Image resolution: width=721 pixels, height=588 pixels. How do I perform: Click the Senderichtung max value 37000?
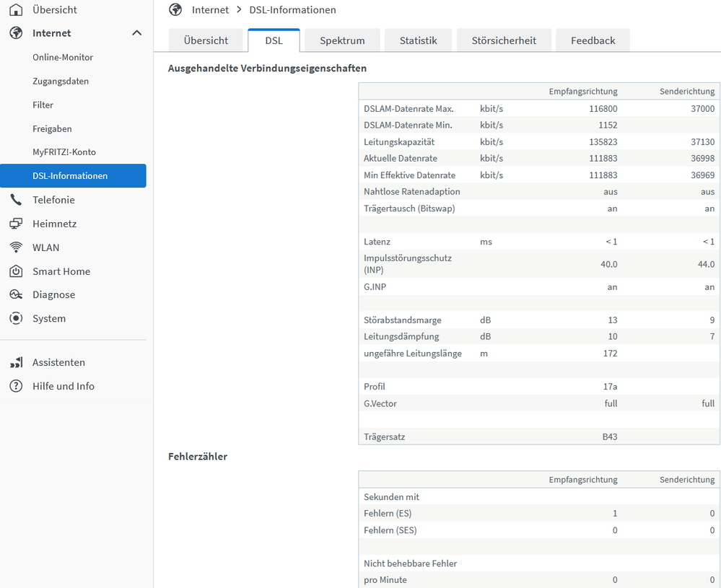pos(702,108)
